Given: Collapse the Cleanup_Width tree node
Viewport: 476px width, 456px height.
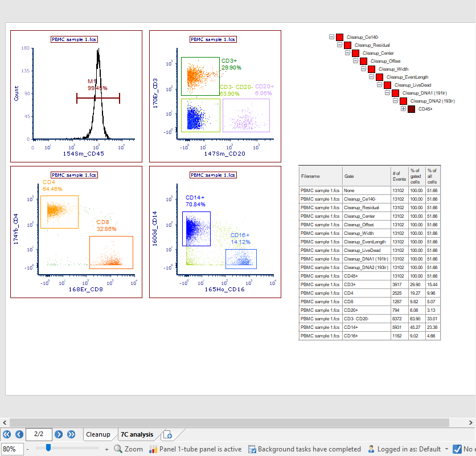Looking at the screenshot, I should (363, 69).
